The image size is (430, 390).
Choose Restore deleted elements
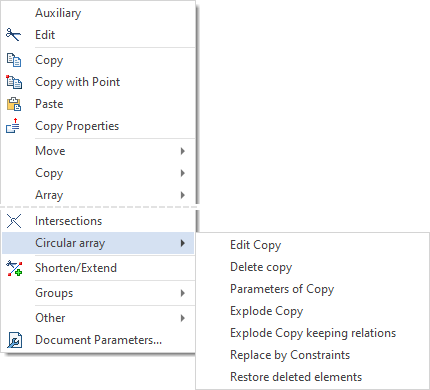[x=296, y=377]
